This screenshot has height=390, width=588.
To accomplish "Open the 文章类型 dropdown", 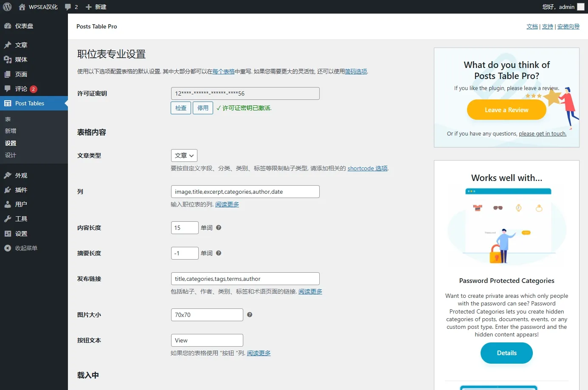I will point(184,155).
